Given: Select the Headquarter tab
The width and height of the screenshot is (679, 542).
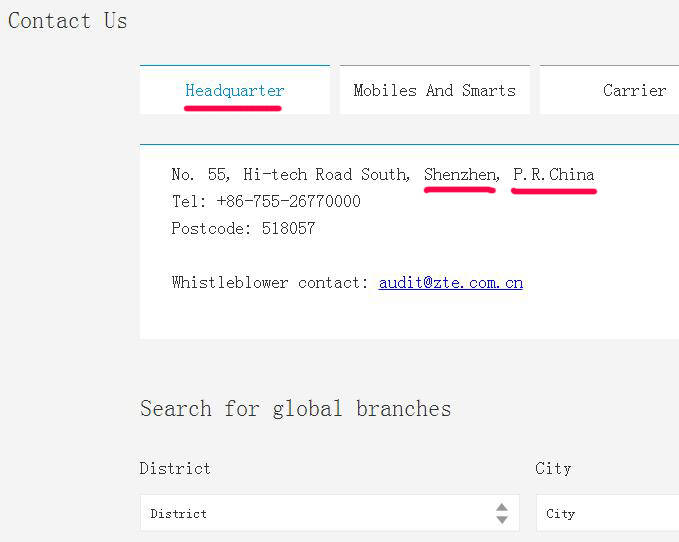Looking at the screenshot, I should 235,90.
